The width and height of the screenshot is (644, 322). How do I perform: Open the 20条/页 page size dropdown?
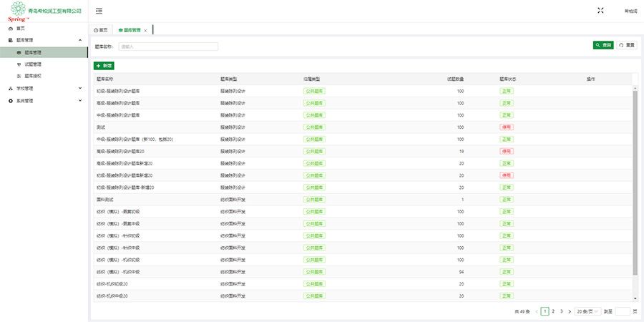(588, 312)
